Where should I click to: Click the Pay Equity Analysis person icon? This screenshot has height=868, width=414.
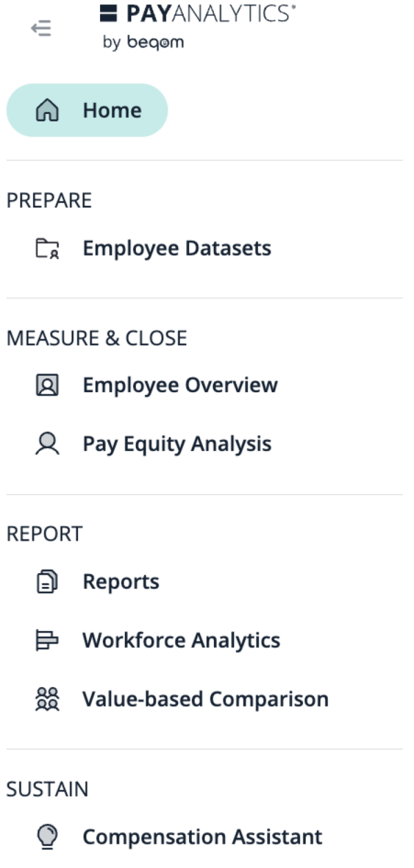pyautogui.click(x=47, y=444)
